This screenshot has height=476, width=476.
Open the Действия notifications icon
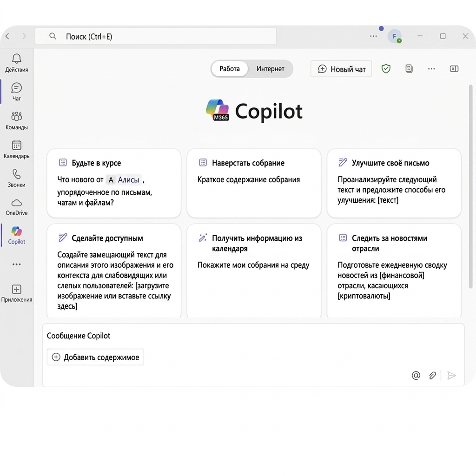(16, 63)
